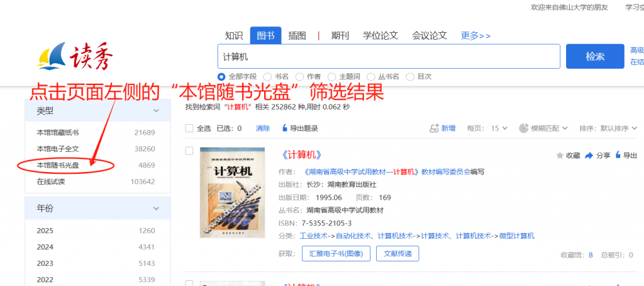The image size is (644, 286).
Task: Click the 模糊匹配 target icon
Action: [x=524, y=129]
